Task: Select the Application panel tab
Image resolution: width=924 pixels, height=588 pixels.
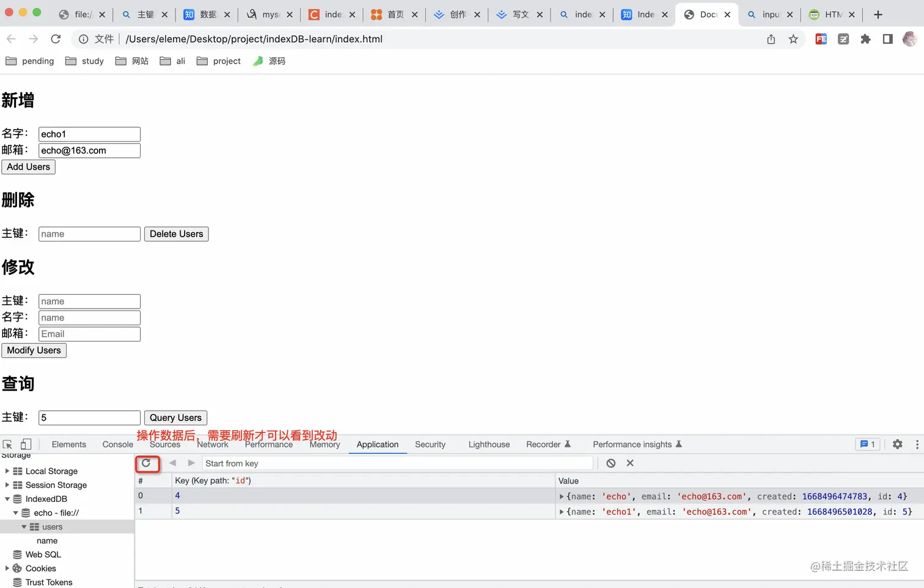Action: click(x=378, y=444)
